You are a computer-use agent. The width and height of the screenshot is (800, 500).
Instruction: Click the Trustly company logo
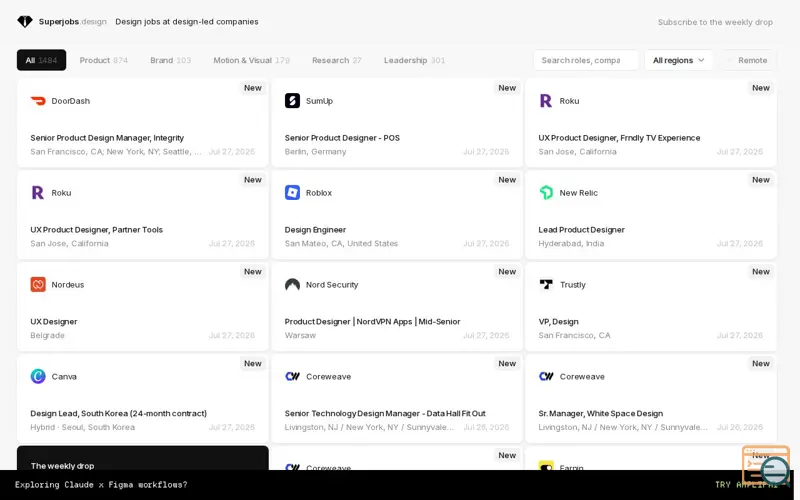tap(546, 285)
